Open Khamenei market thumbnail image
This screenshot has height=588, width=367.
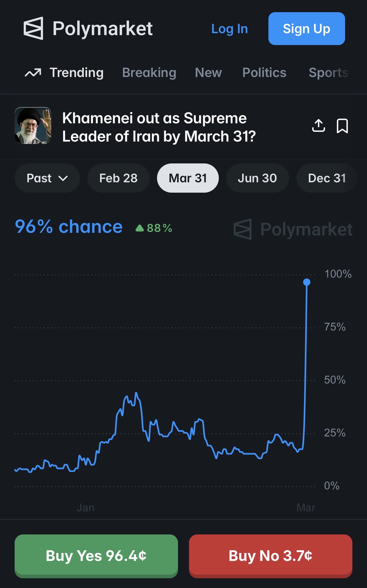33,125
